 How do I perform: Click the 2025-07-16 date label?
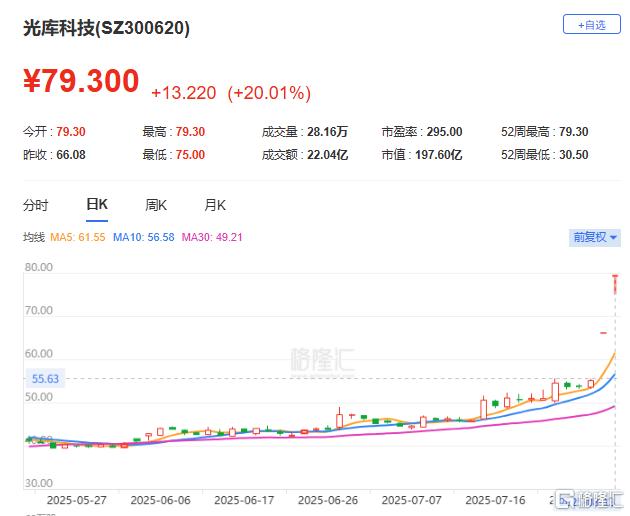click(495, 500)
